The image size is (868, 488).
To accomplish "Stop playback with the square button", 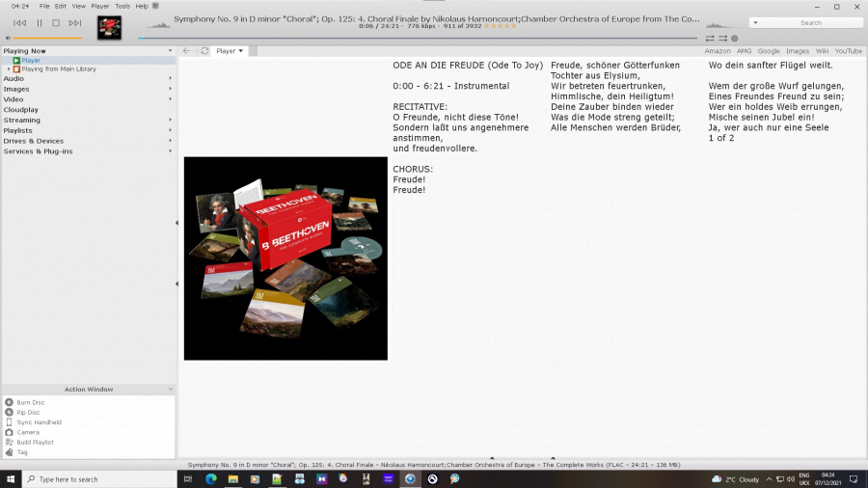I will 56,23.
